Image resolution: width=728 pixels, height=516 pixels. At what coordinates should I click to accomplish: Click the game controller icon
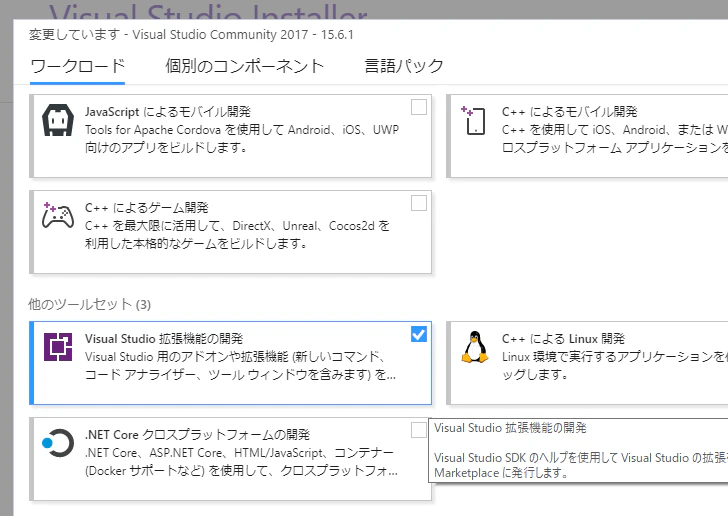58,216
